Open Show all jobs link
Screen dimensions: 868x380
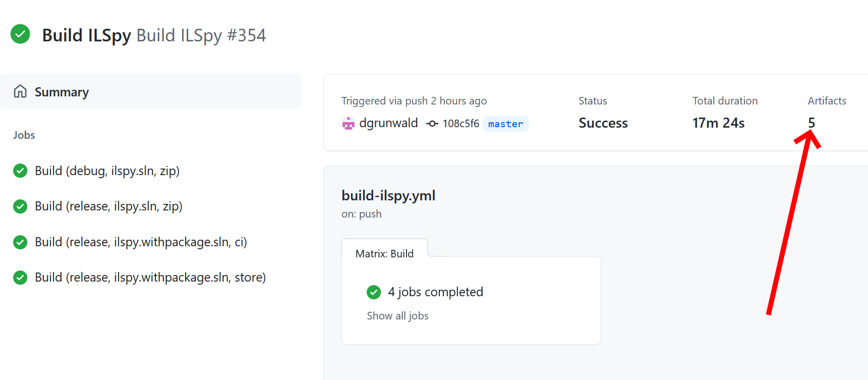tap(398, 315)
